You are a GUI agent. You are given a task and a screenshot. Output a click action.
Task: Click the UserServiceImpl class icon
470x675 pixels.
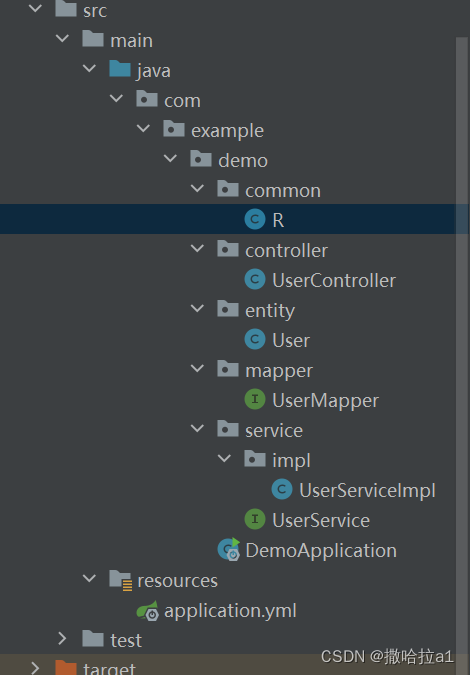(x=282, y=489)
